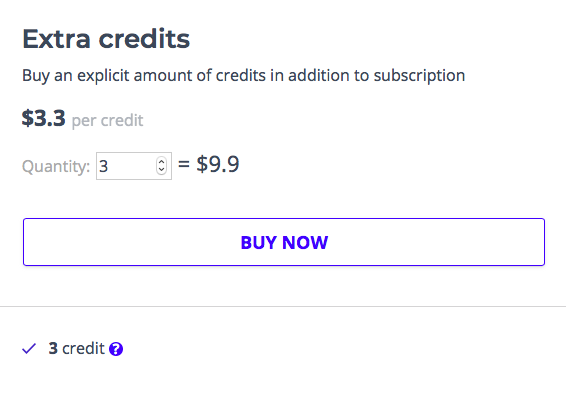Screen dimensions: 566x398
Task: Click the word 'credit' next to help icon
Action: 83,349
